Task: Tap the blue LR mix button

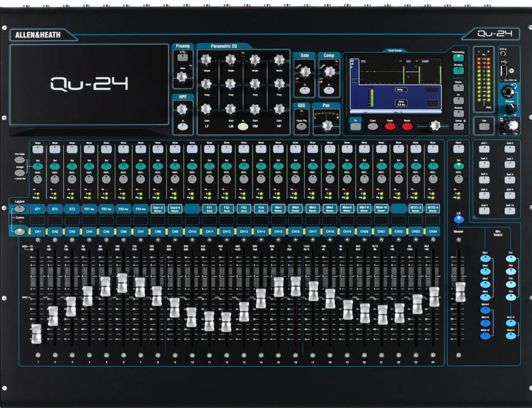Action: (459, 219)
